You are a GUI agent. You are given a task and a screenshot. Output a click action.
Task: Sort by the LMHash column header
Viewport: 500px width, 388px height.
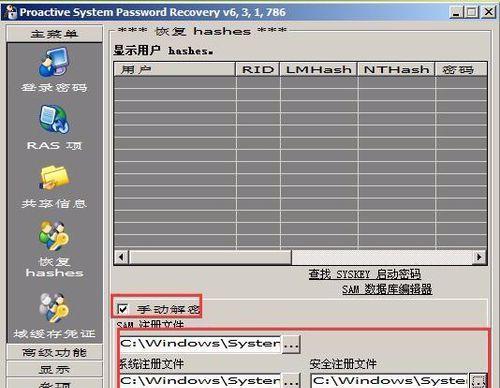pos(318,69)
